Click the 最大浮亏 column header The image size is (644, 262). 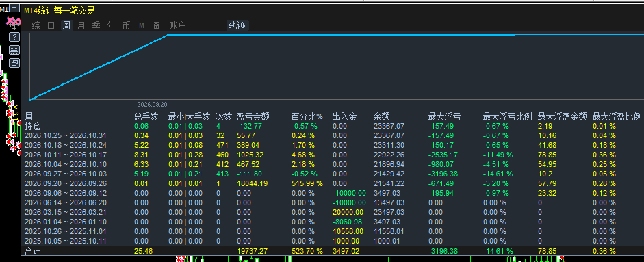point(444,116)
